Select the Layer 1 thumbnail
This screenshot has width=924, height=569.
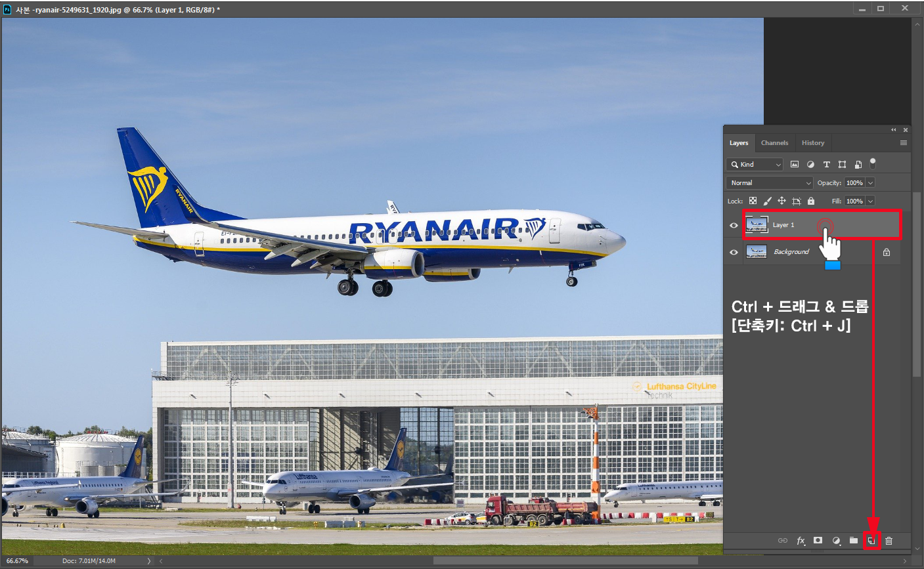pos(757,224)
